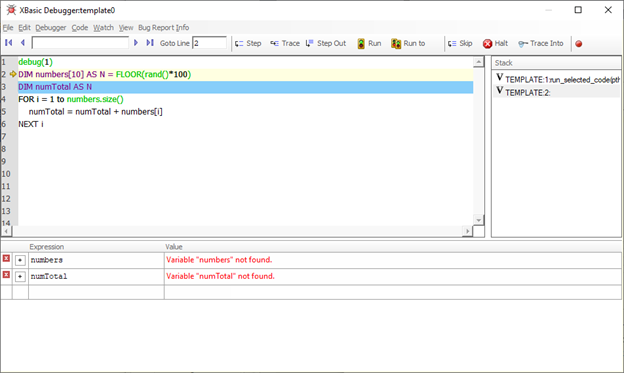The width and height of the screenshot is (624, 373).
Task: Select the numTotal watch expression name
Action: pos(49,276)
